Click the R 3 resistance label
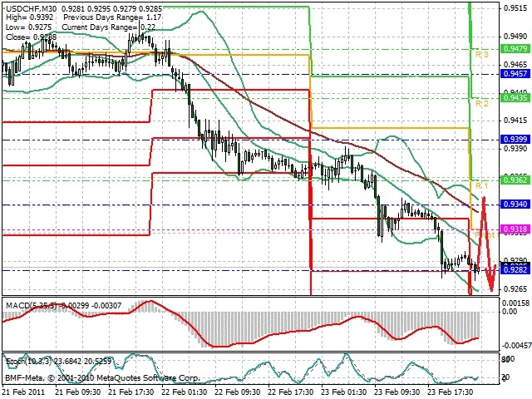 pyautogui.click(x=482, y=54)
